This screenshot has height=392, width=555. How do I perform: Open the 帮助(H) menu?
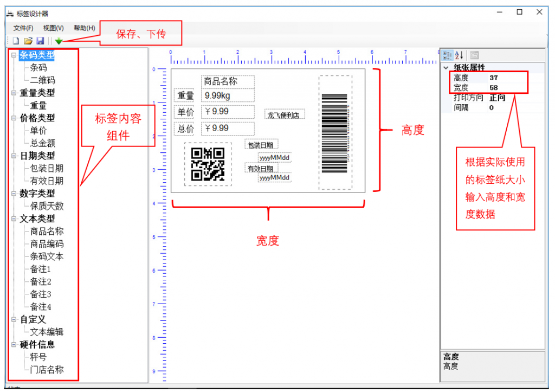click(85, 27)
